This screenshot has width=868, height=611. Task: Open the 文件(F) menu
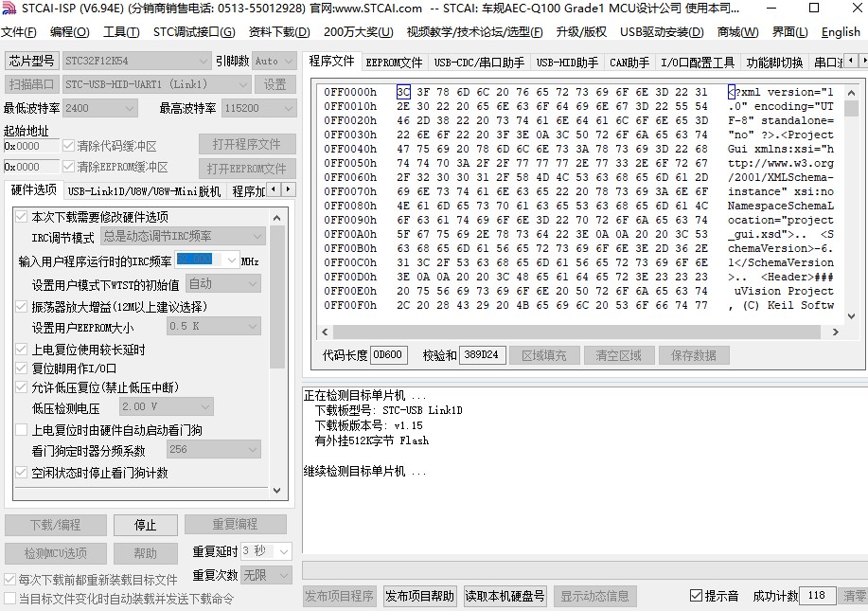19,32
